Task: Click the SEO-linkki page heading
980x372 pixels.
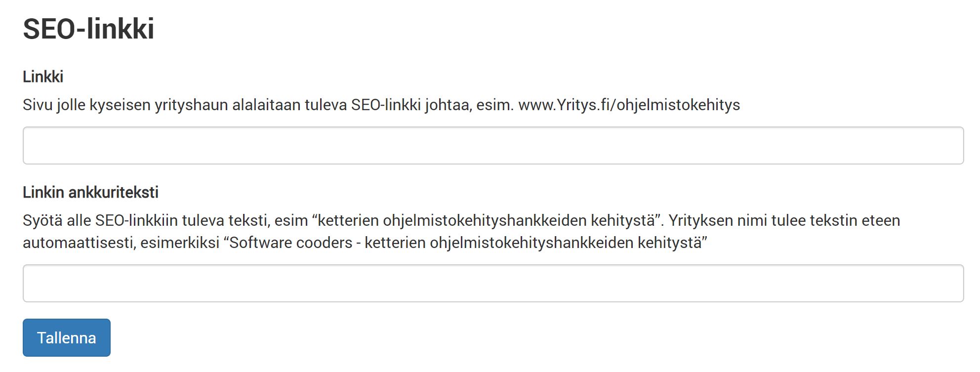Action: click(88, 28)
